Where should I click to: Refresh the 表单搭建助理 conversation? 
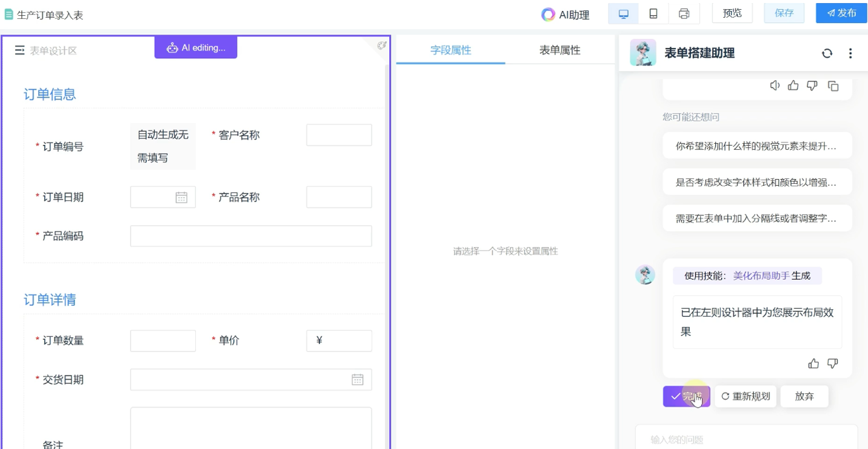tap(827, 53)
